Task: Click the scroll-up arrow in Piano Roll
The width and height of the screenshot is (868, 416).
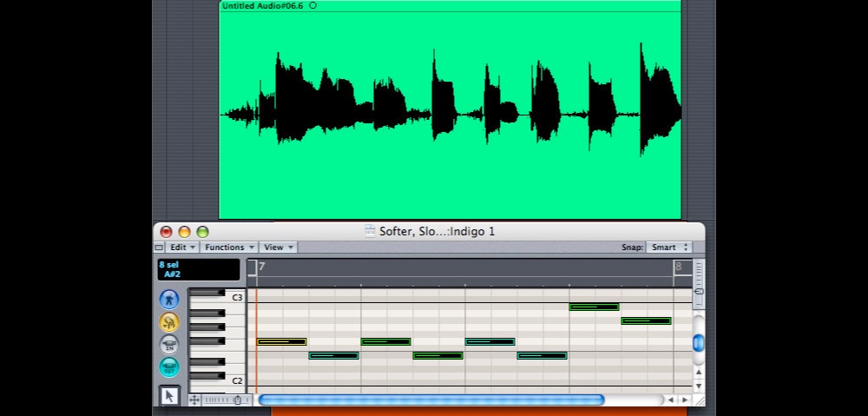Action: 699,372
